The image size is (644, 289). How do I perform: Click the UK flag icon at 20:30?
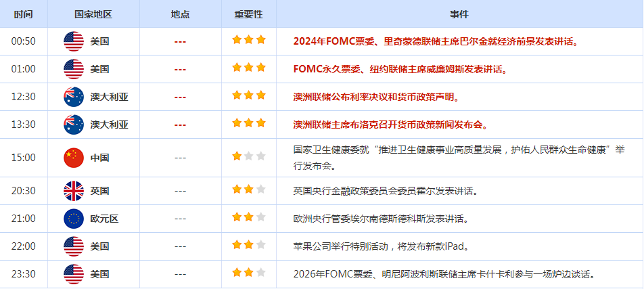[x=74, y=191]
